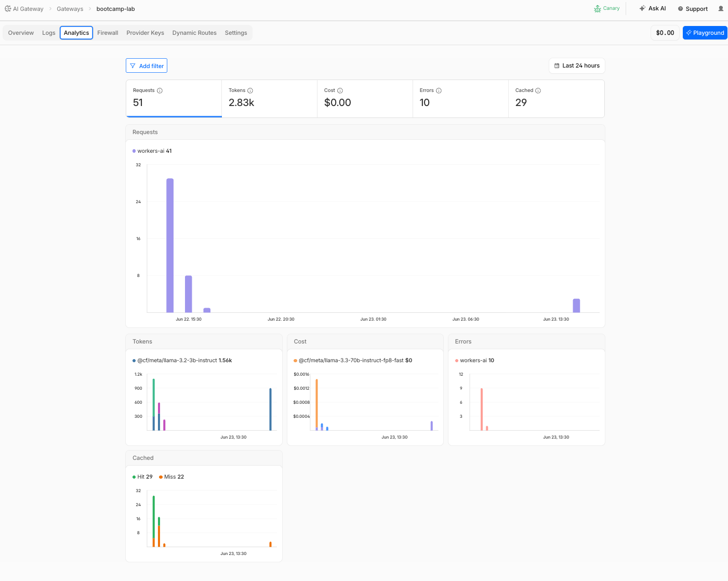Click the Ask AI button

(653, 8)
